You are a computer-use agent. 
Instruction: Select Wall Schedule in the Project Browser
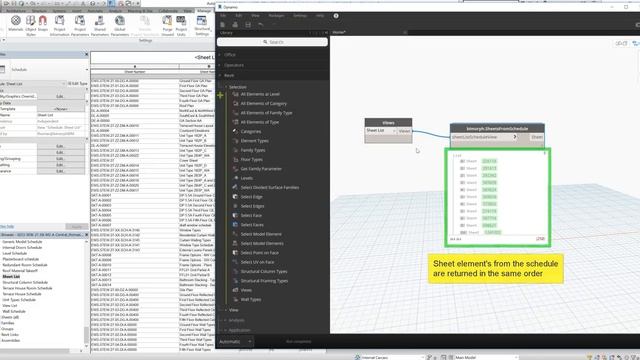click(x=14, y=311)
